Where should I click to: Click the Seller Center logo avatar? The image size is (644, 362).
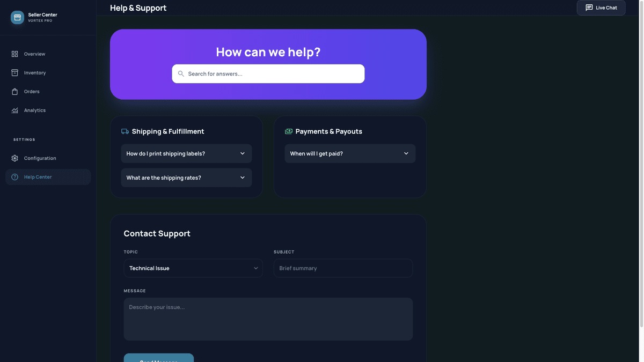17,17
